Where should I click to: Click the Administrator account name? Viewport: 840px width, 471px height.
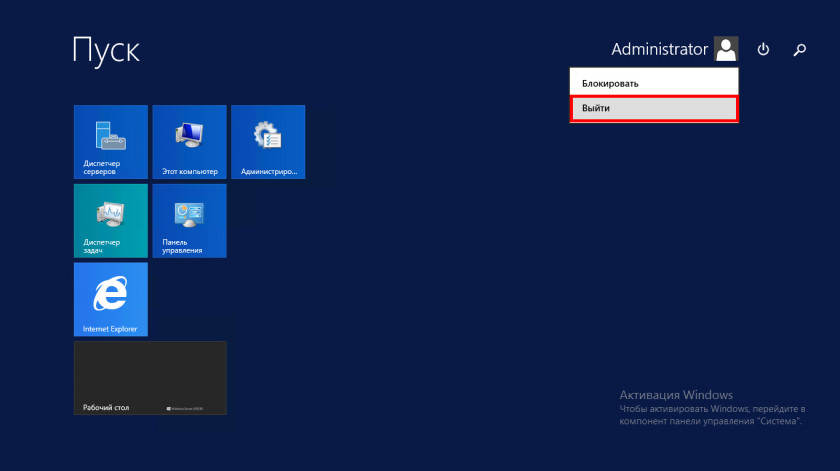(x=659, y=49)
